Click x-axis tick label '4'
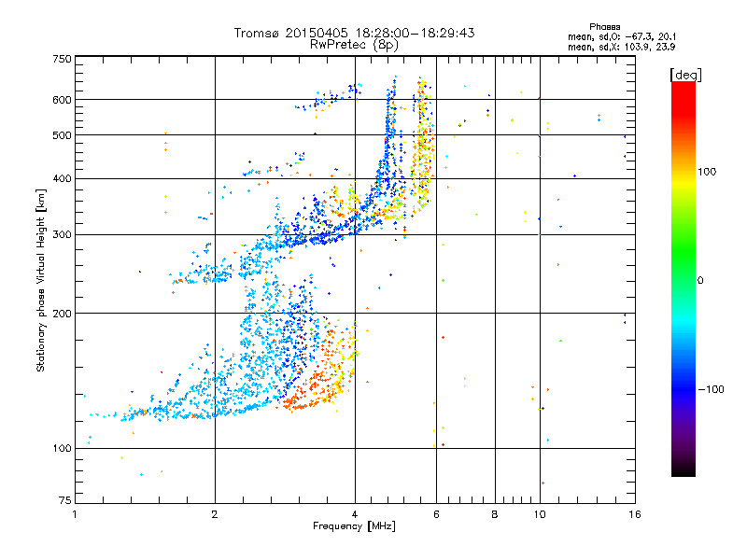Image resolution: width=747 pixels, height=560 pixels. click(355, 514)
